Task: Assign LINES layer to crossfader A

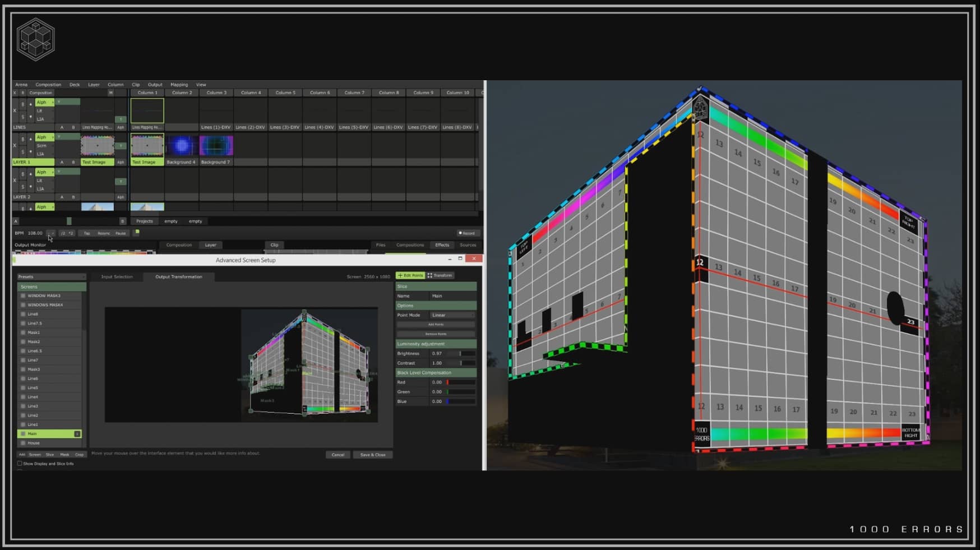Action: (62, 127)
